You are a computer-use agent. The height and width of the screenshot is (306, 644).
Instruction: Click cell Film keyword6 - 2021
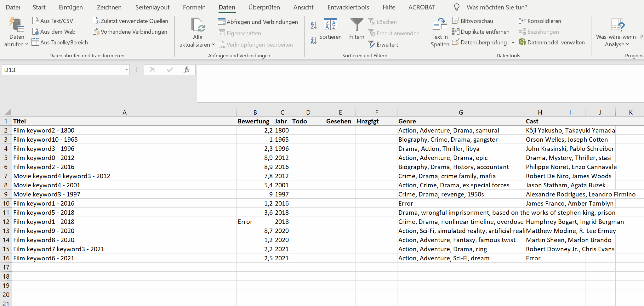(x=124, y=258)
